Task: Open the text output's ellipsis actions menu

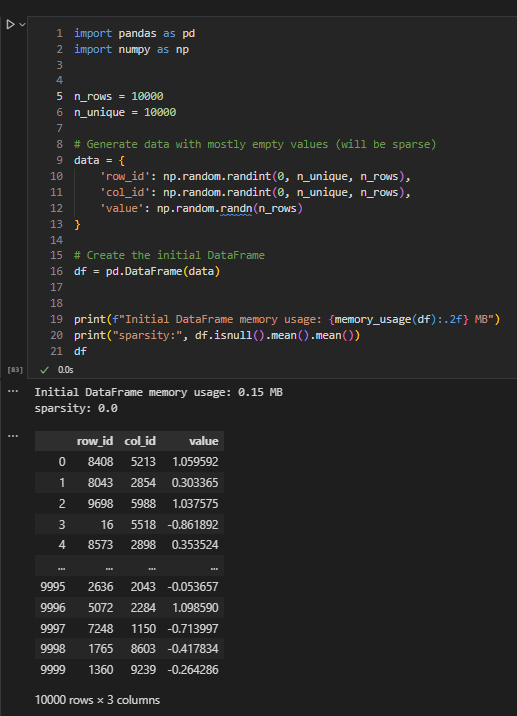Action: 13,391
